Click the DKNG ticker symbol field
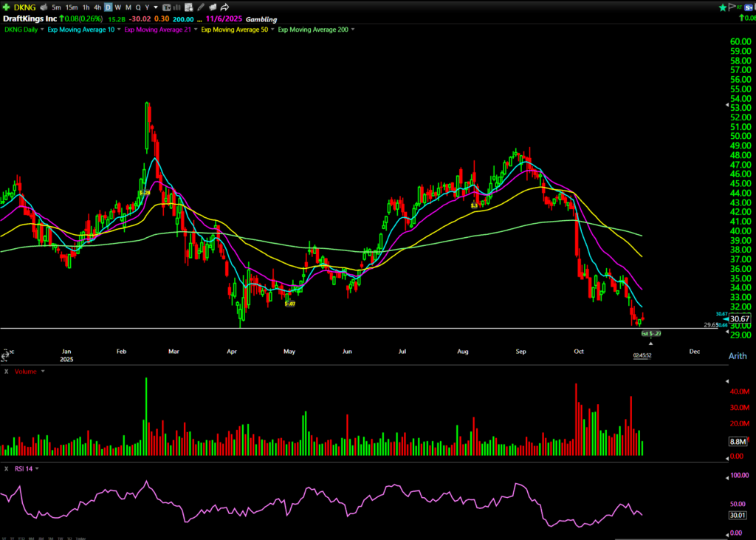This screenshot has height=540, width=756. click(24, 7)
